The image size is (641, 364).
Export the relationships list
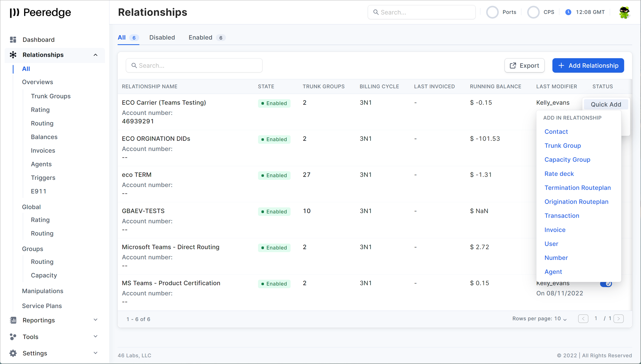point(524,65)
